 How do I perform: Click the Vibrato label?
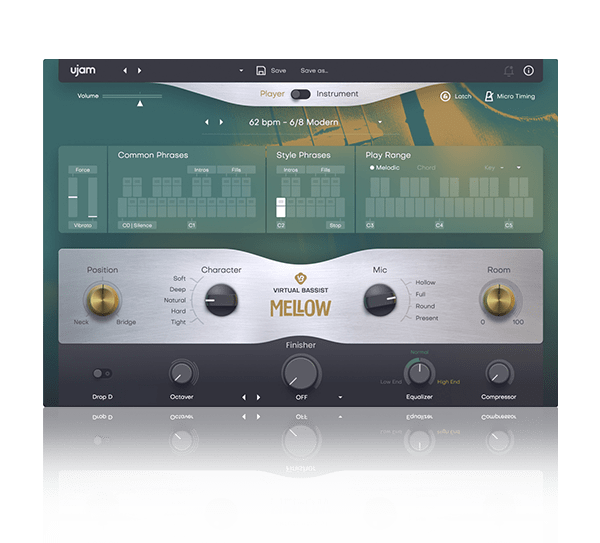click(x=83, y=225)
